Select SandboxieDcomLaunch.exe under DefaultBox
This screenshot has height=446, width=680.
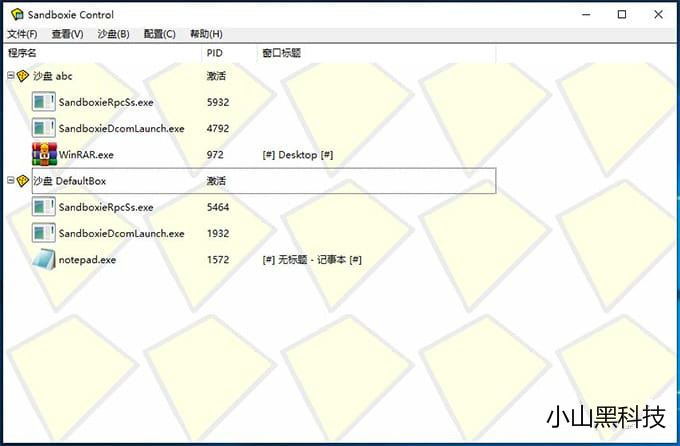(121, 233)
